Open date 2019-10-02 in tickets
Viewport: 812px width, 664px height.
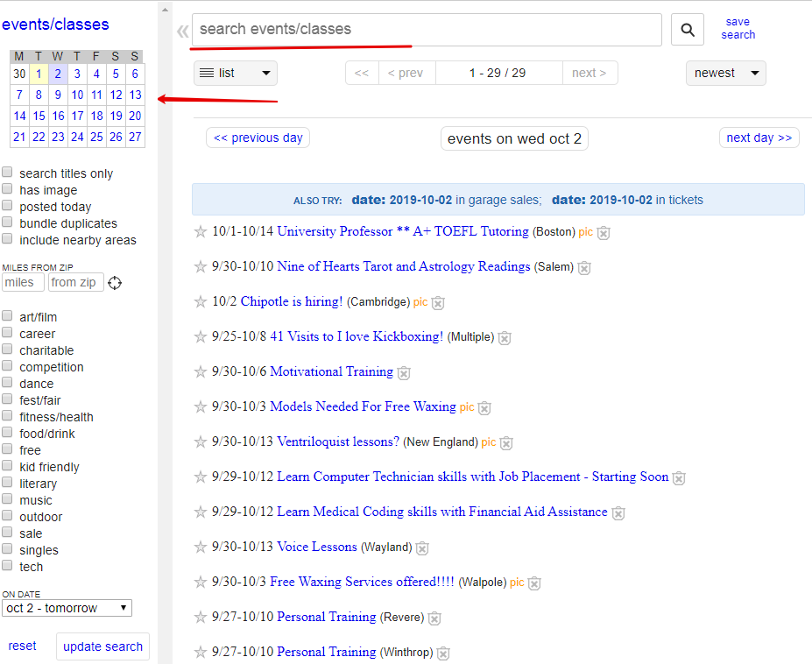point(627,200)
